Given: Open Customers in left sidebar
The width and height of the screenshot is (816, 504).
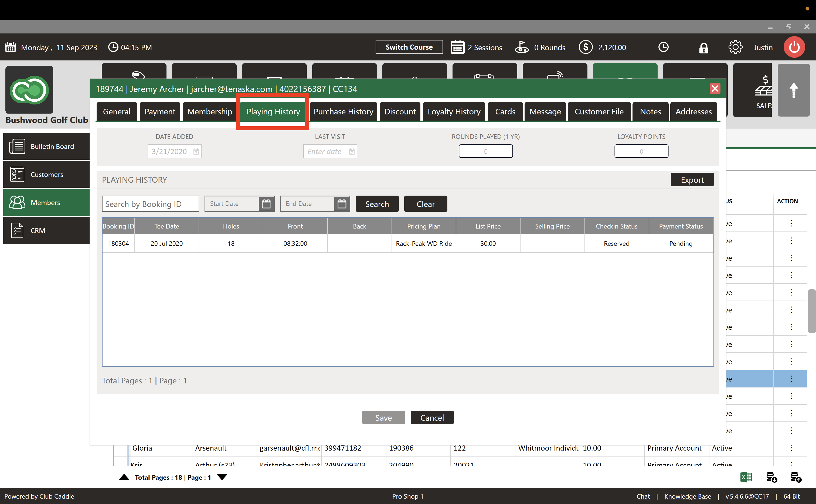Looking at the screenshot, I should pyautogui.click(x=47, y=174).
